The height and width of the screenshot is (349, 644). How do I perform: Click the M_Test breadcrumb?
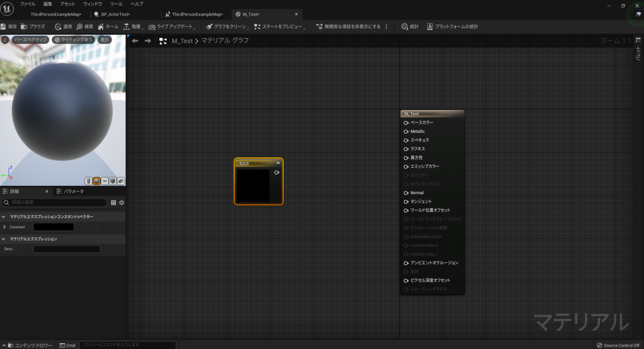click(x=182, y=41)
